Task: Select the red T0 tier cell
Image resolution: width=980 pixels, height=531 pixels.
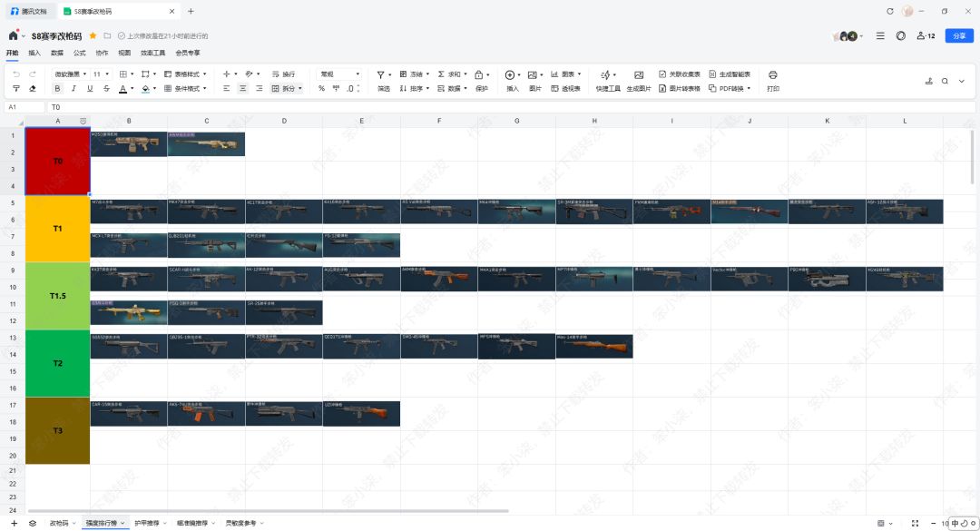Action: (x=57, y=161)
